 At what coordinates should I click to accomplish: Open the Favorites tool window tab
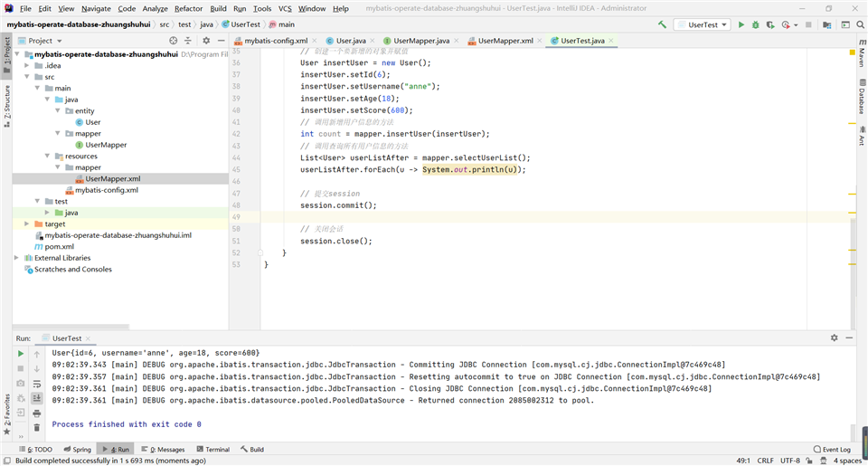6,414
